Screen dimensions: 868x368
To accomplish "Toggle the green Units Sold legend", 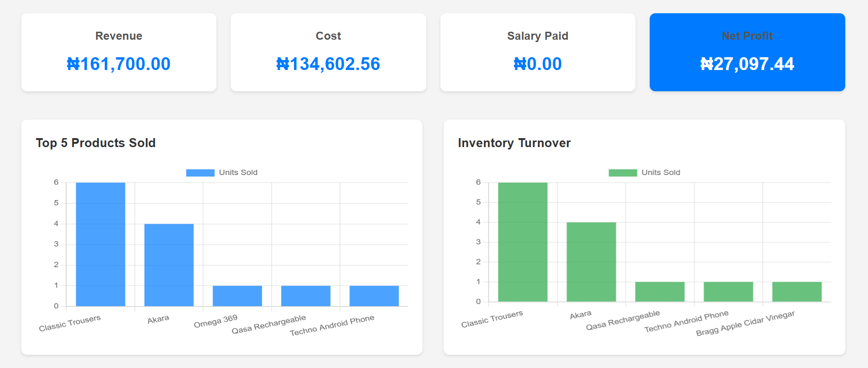I will [x=644, y=173].
